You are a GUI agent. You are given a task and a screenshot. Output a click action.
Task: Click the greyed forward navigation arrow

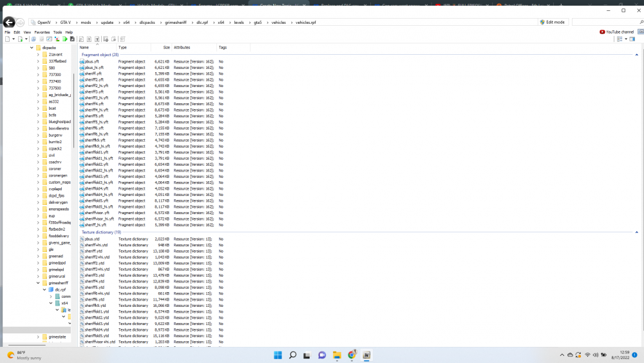[20, 23]
